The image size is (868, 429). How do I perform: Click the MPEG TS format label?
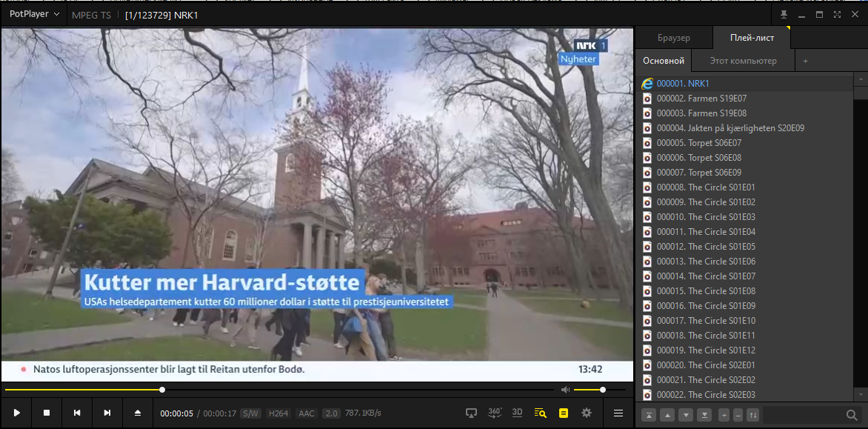click(x=91, y=16)
